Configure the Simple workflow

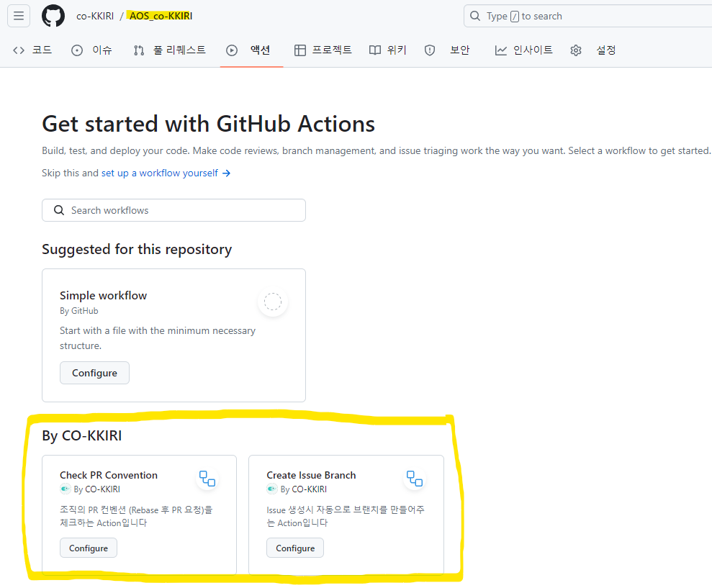point(94,373)
